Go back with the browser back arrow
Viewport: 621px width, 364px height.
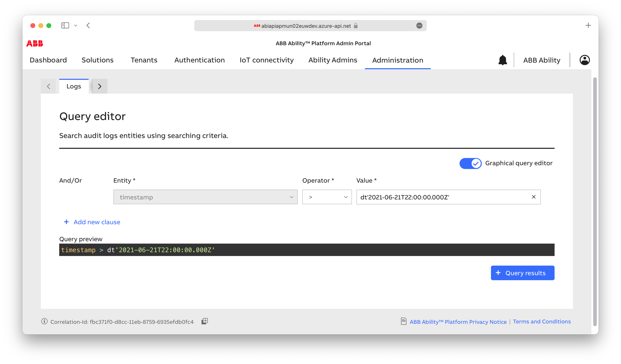pyautogui.click(x=88, y=25)
